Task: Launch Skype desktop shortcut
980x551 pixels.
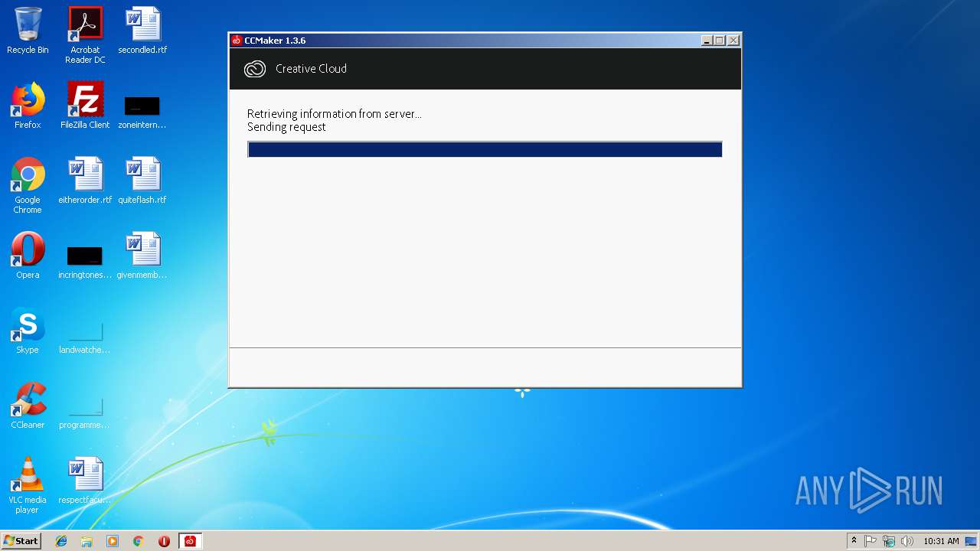Action: pos(28,331)
